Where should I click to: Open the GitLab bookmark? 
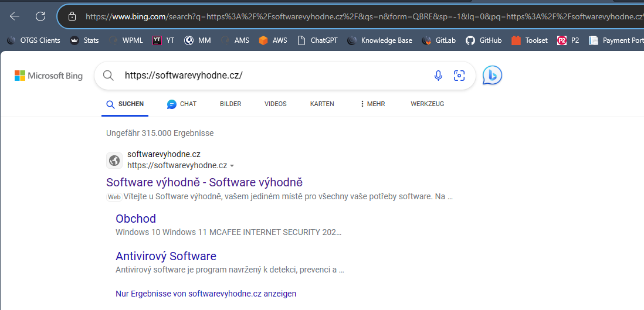[x=439, y=40]
